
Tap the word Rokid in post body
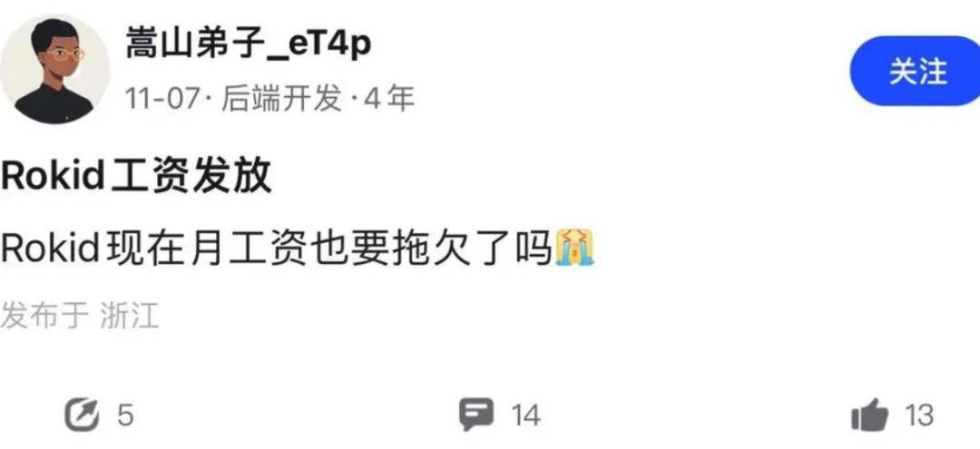pyautogui.click(x=51, y=249)
